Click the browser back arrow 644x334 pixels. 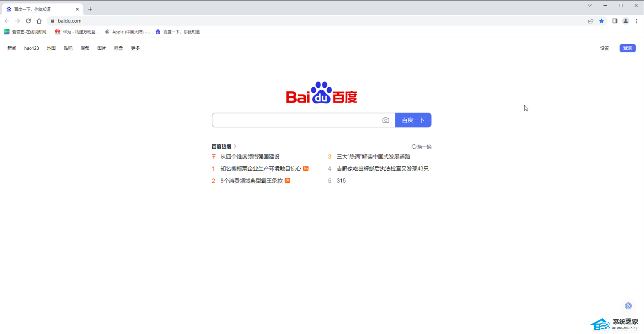point(7,21)
